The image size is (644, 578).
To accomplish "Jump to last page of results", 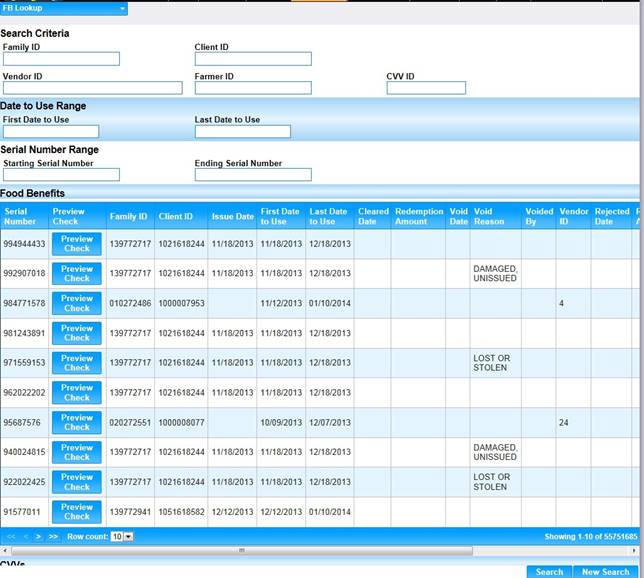I will (x=54, y=537).
